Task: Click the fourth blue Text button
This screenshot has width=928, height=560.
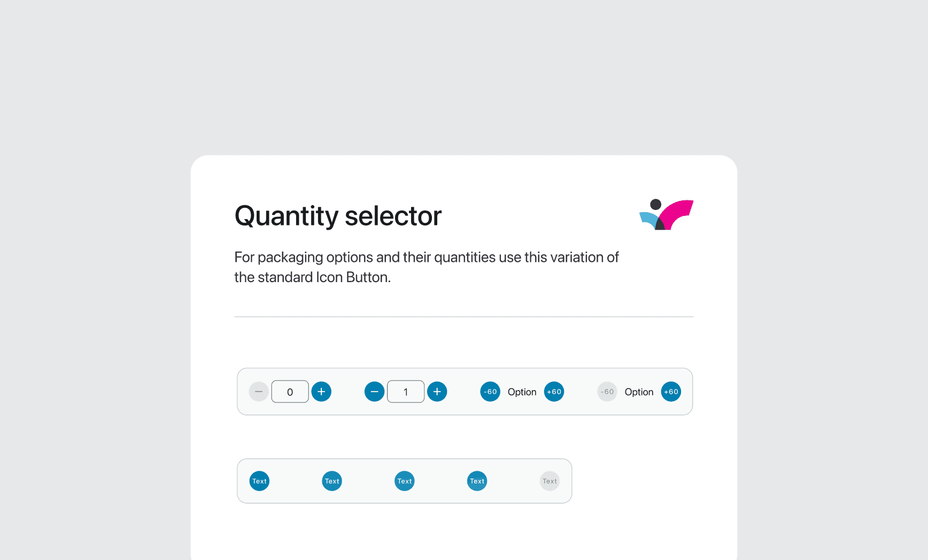Action: [x=477, y=481]
